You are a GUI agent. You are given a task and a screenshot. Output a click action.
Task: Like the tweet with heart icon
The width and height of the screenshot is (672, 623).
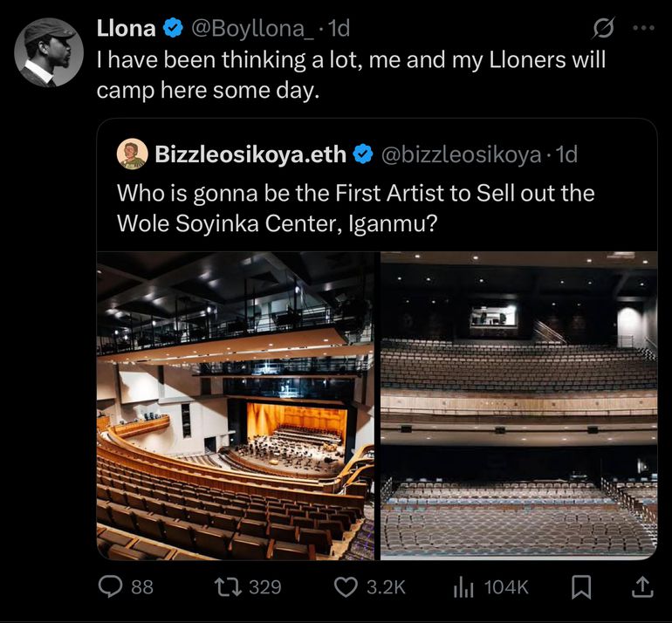pos(346,587)
